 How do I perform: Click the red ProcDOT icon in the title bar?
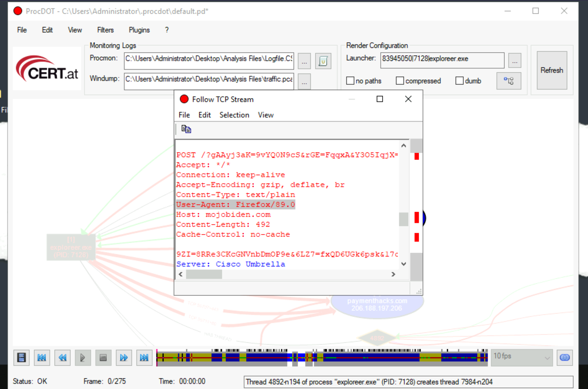(18, 11)
